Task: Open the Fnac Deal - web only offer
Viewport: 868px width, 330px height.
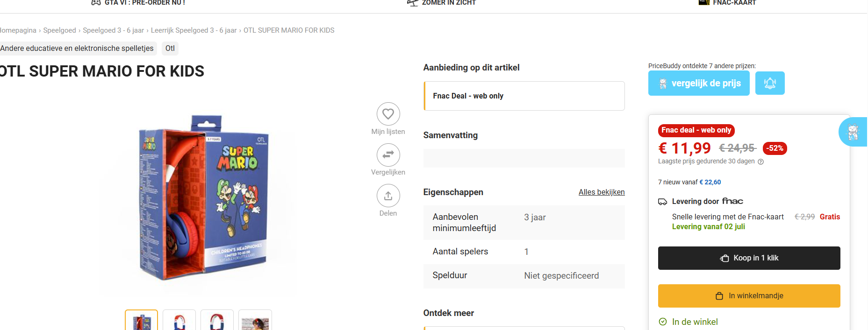Action: coord(524,96)
